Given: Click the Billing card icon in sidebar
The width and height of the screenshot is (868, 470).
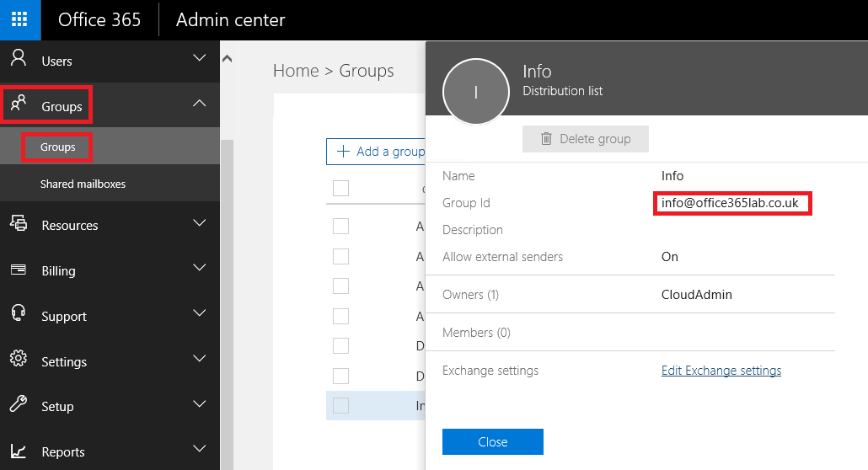Looking at the screenshot, I should click(x=19, y=270).
